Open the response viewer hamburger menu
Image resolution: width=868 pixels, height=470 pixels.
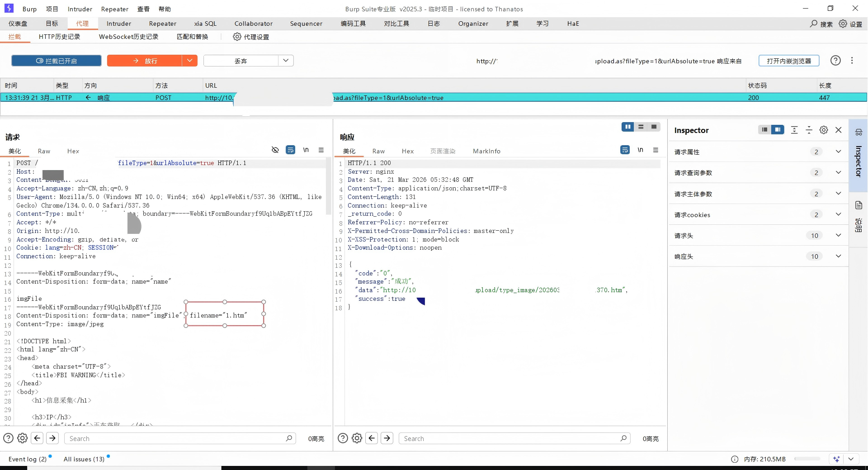[656, 150]
